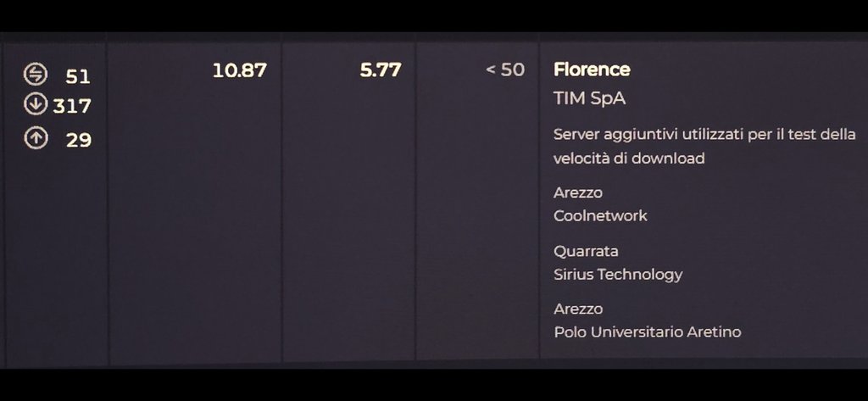Click the ping latency icon
This screenshot has height=401, width=868.
coord(36,75)
